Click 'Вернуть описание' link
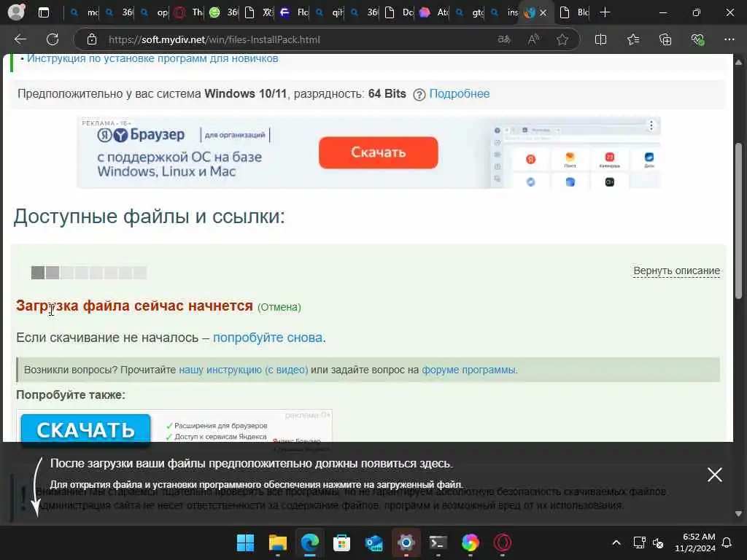Image resolution: width=747 pixels, height=560 pixels. pos(676,271)
